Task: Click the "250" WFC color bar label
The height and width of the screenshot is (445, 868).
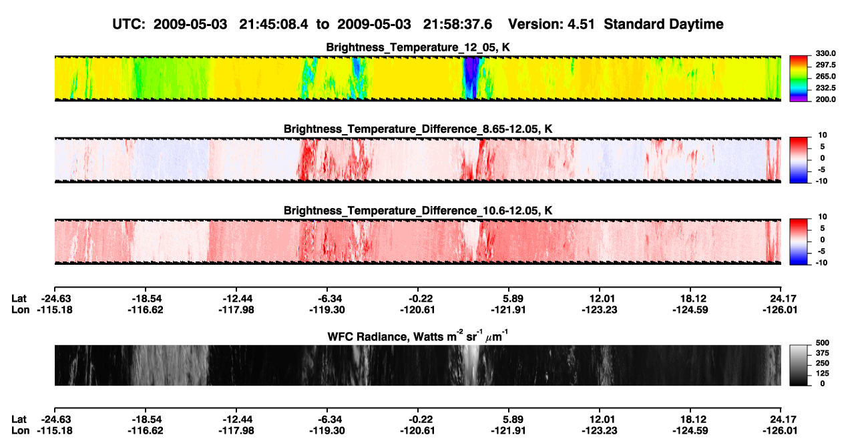Action: (x=823, y=363)
